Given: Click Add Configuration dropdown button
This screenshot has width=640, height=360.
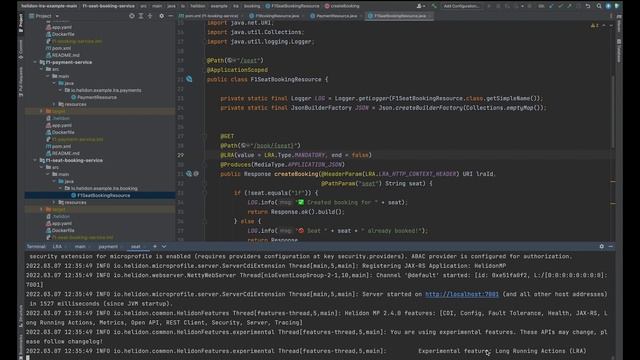Looking at the screenshot, I should (x=461, y=6).
